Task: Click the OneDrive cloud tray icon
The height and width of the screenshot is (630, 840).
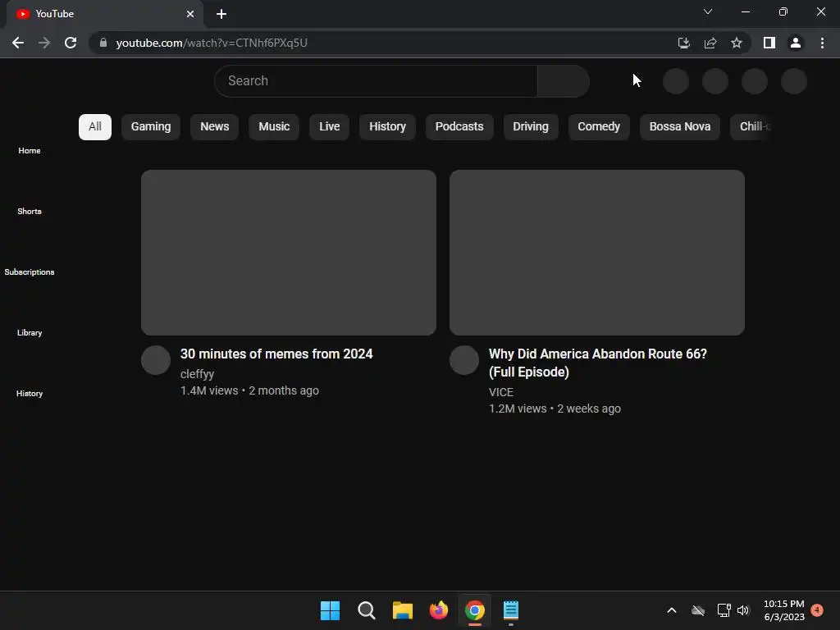Action: coord(698,610)
